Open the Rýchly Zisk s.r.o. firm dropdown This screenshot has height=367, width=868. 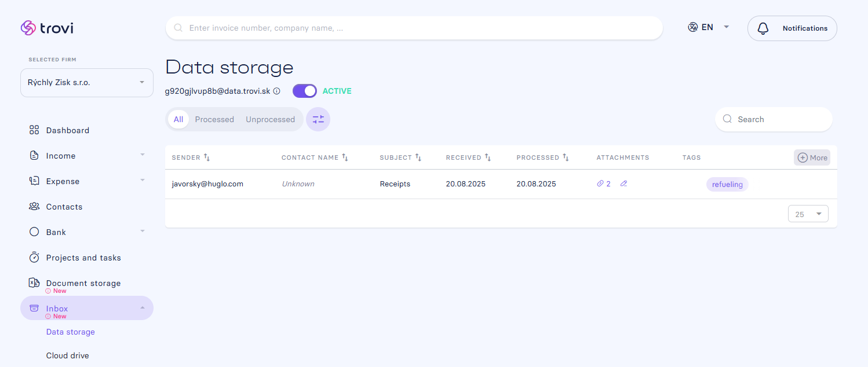(x=87, y=83)
